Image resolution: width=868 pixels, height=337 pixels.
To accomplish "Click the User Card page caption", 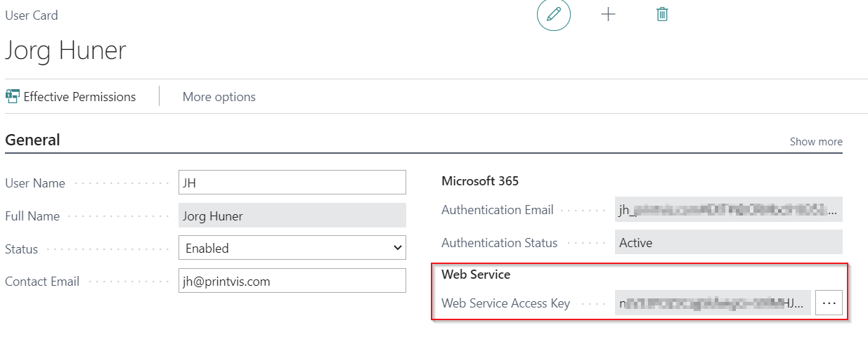I will tap(32, 15).
